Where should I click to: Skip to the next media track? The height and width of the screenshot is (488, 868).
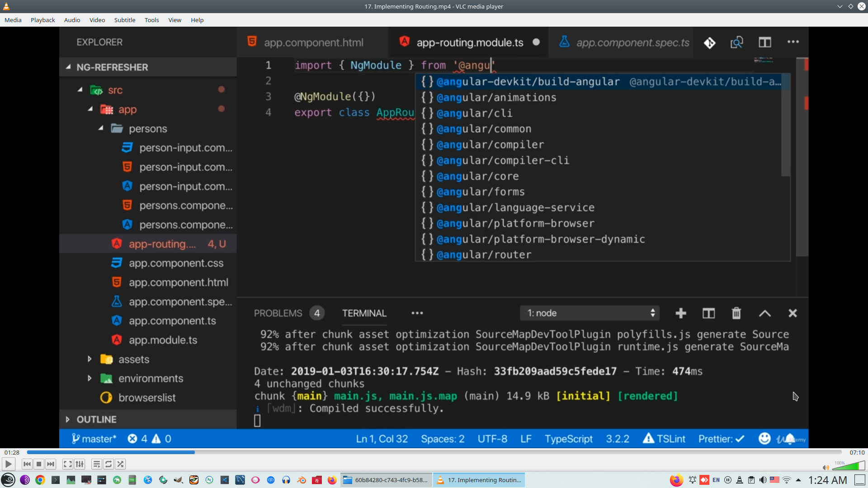click(x=51, y=464)
